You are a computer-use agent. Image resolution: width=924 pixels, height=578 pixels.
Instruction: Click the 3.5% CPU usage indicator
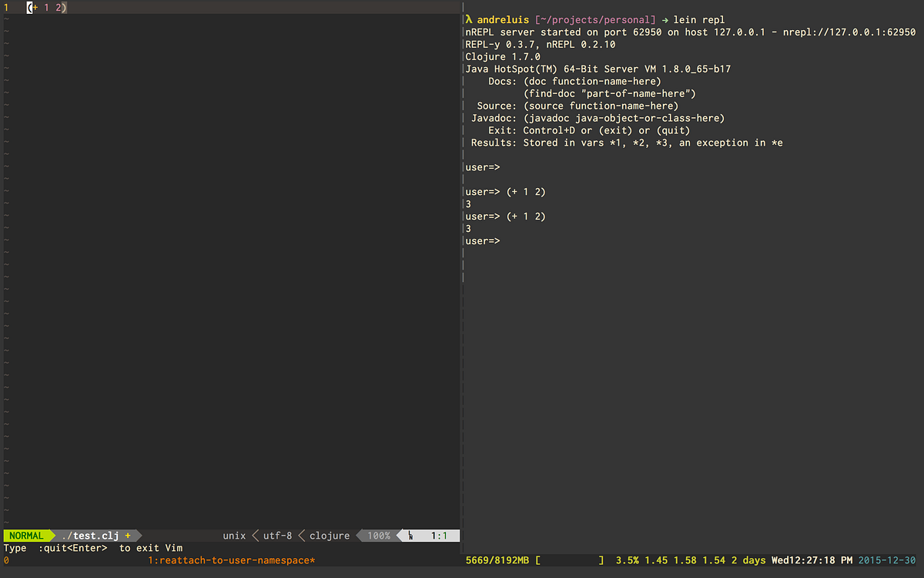[x=628, y=560]
